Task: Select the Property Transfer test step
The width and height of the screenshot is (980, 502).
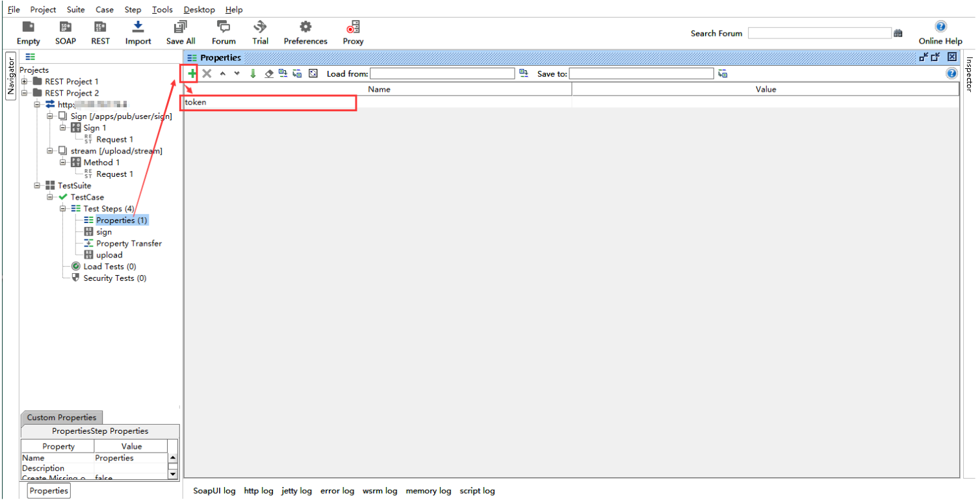Action: tap(129, 243)
